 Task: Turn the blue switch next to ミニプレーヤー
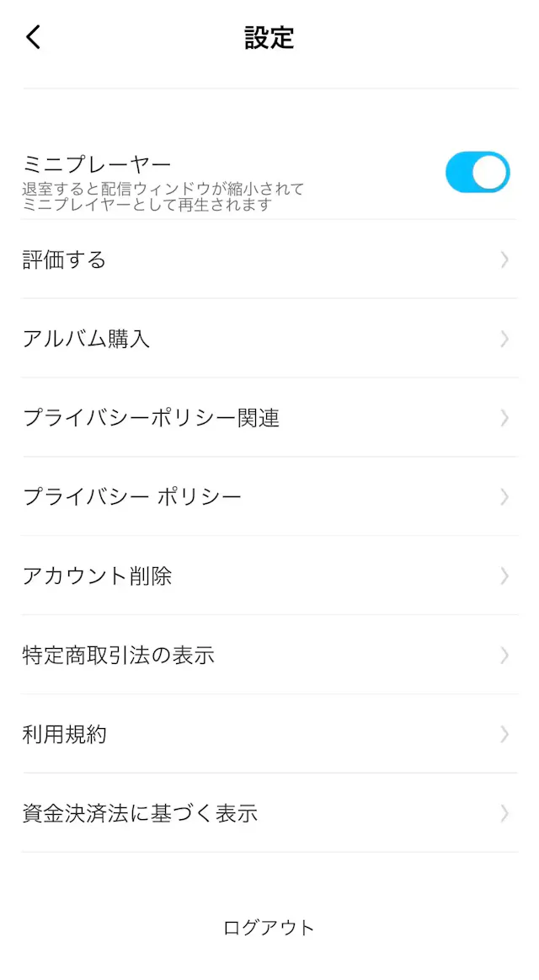[478, 172]
